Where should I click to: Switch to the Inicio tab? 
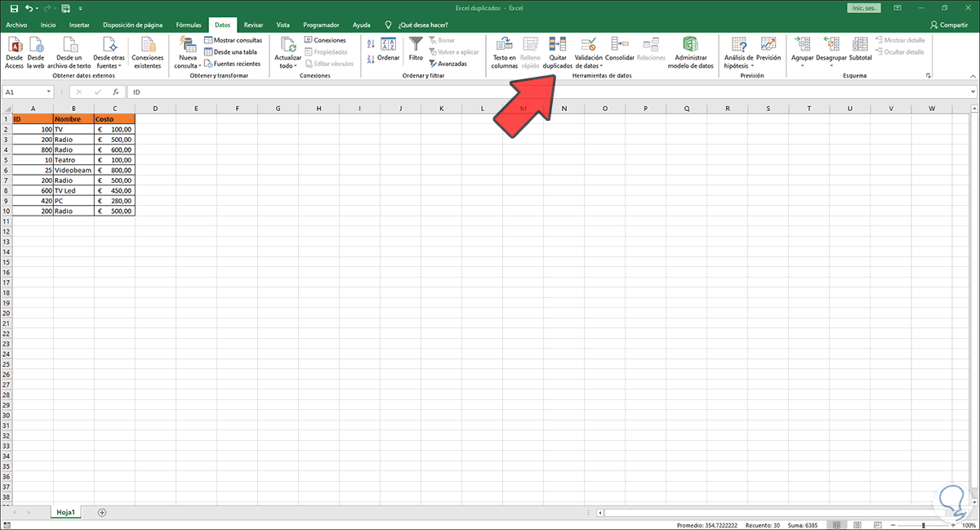coord(48,24)
